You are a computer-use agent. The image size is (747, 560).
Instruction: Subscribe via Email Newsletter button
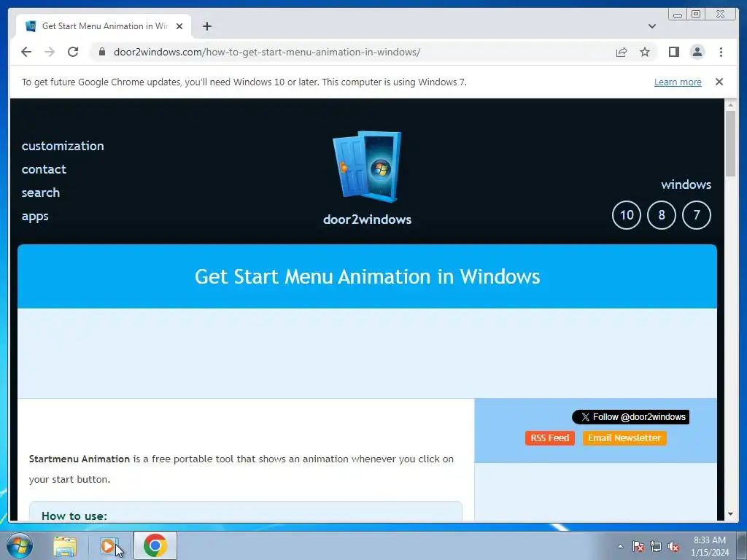tap(624, 438)
